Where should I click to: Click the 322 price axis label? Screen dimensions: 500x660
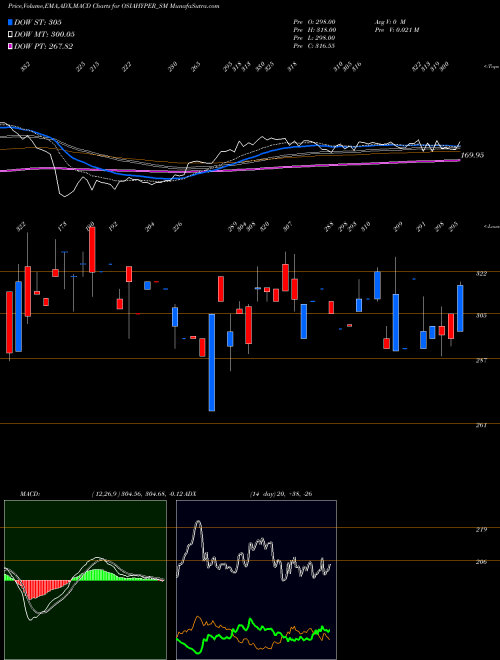pos(481,274)
